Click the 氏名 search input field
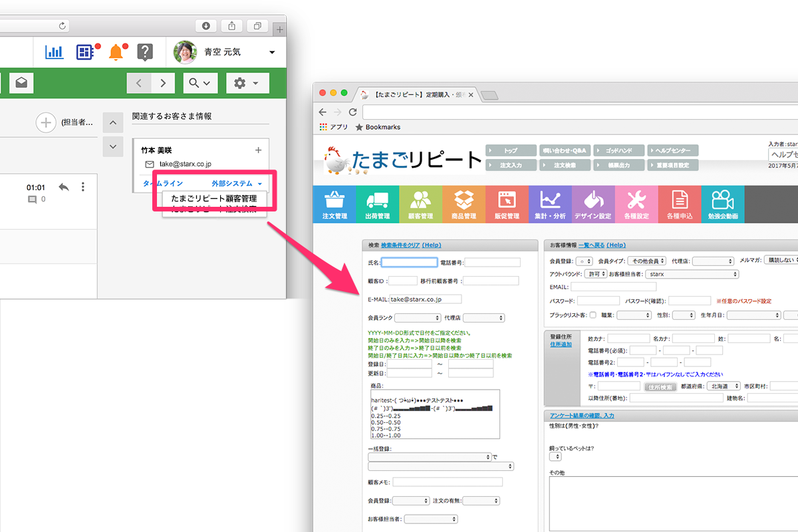 tap(410, 263)
